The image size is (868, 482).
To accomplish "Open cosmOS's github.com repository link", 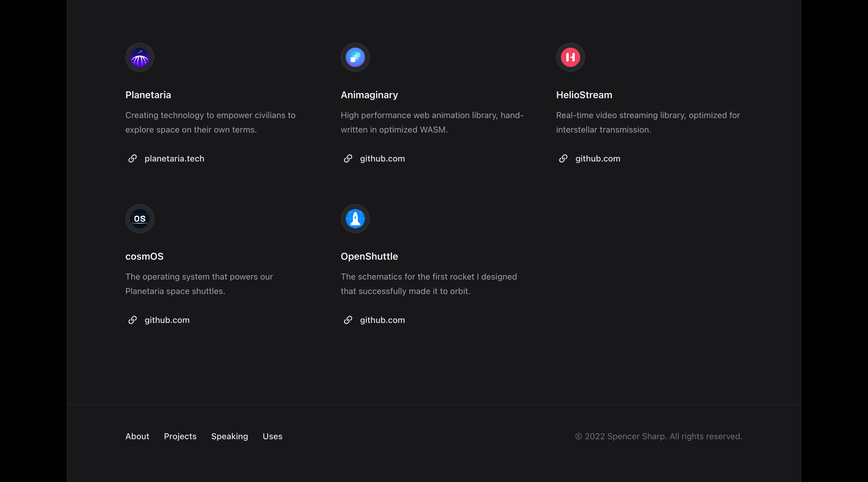I will click(x=167, y=320).
